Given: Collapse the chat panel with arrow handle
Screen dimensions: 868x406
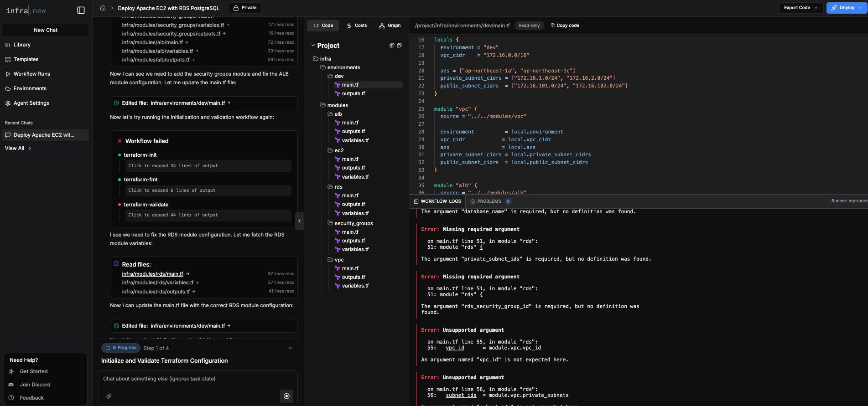Looking at the screenshot, I should click(299, 221).
